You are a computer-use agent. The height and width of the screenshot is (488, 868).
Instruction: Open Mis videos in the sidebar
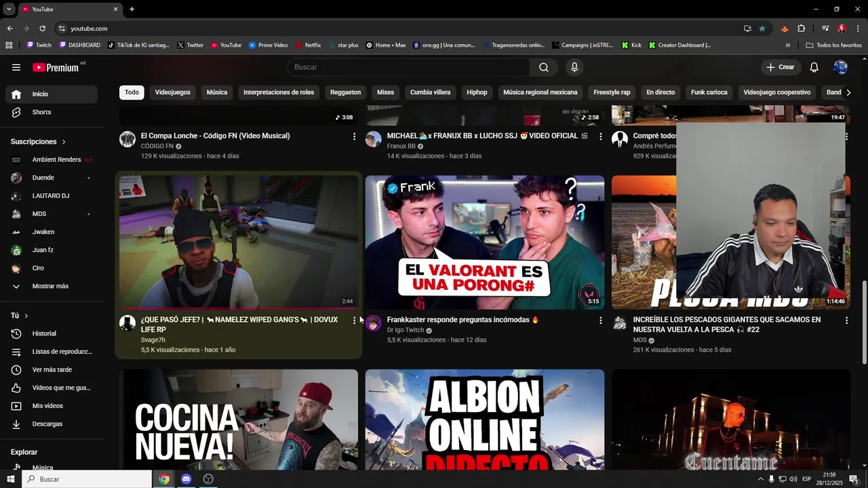[52, 406]
